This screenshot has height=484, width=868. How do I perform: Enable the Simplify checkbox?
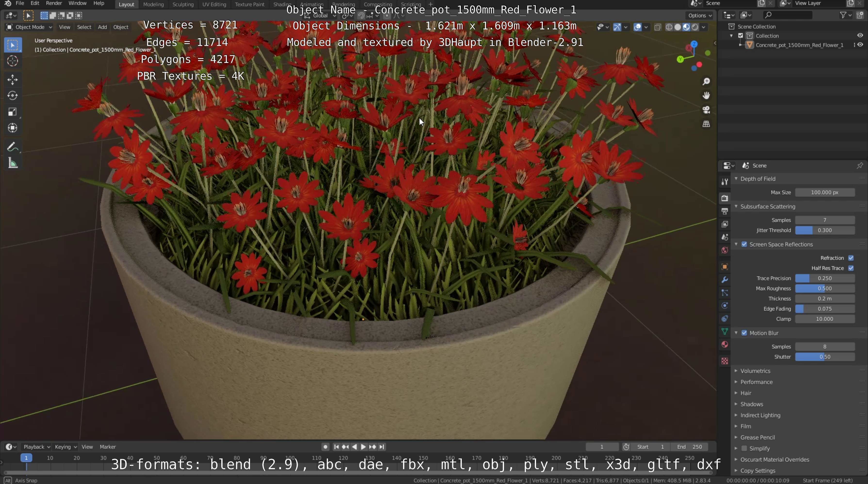[x=744, y=448]
